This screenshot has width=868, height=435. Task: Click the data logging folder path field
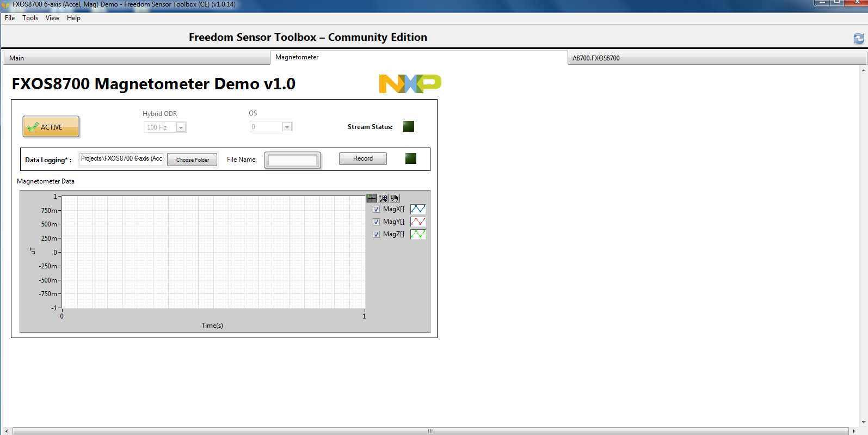pyautogui.click(x=121, y=158)
